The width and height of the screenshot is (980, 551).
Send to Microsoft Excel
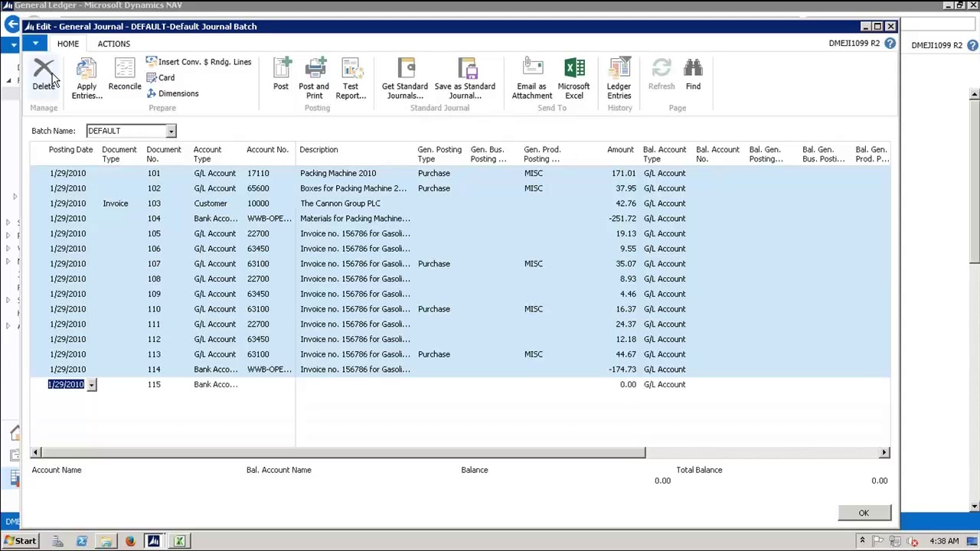[573, 80]
